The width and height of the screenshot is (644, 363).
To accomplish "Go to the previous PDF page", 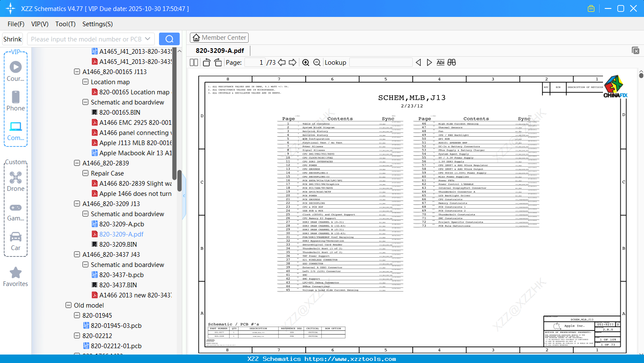I will (x=282, y=62).
